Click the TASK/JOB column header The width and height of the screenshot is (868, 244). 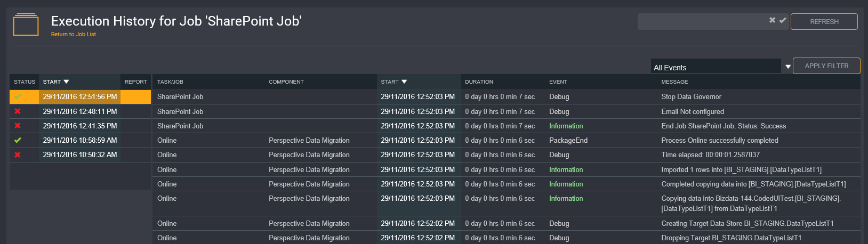point(170,82)
